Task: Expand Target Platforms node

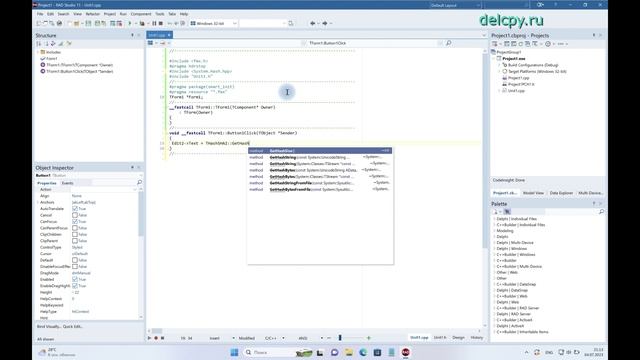Action: click(x=499, y=71)
